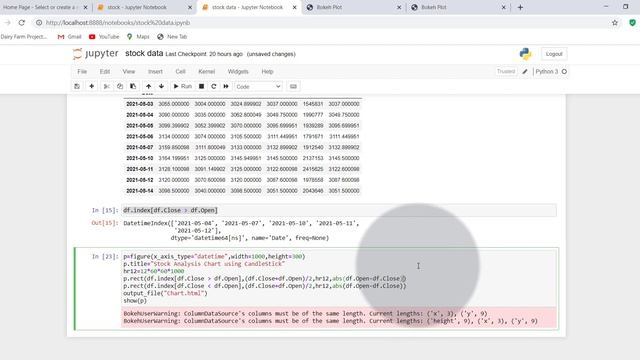Open the cell type Code dropdown
The width and height of the screenshot is (640, 360).
click(258, 87)
